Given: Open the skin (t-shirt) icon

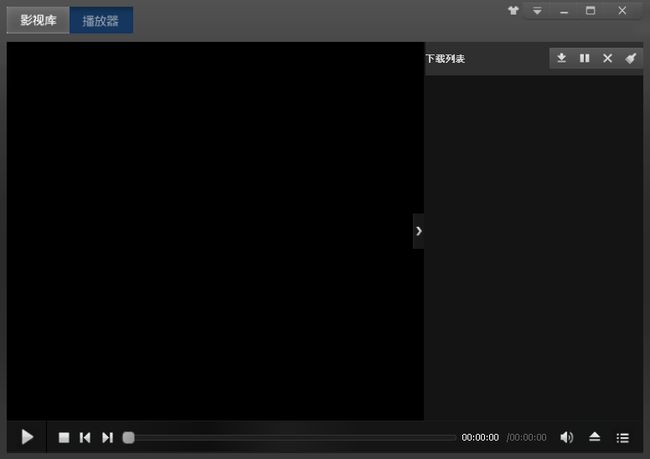Looking at the screenshot, I should point(513,11).
